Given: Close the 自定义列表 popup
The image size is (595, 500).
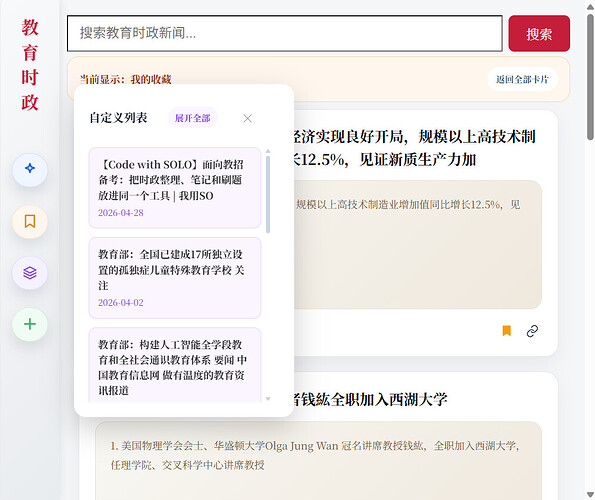Looking at the screenshot, I should tap(247, 118).
